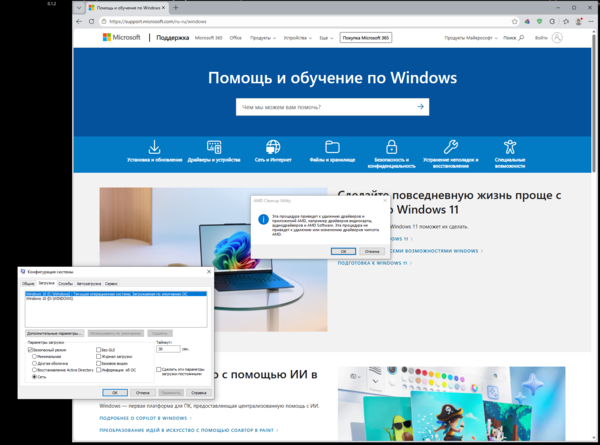This screenshot has height=445, width=600.
Task: Open browser extensions puzzle icon
Action: click(x=552, y=21)
